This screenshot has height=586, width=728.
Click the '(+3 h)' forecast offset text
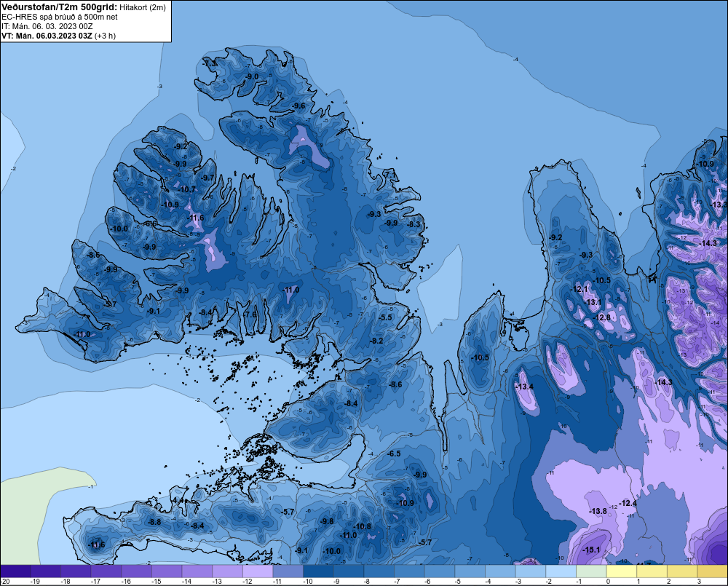(105, 36)
